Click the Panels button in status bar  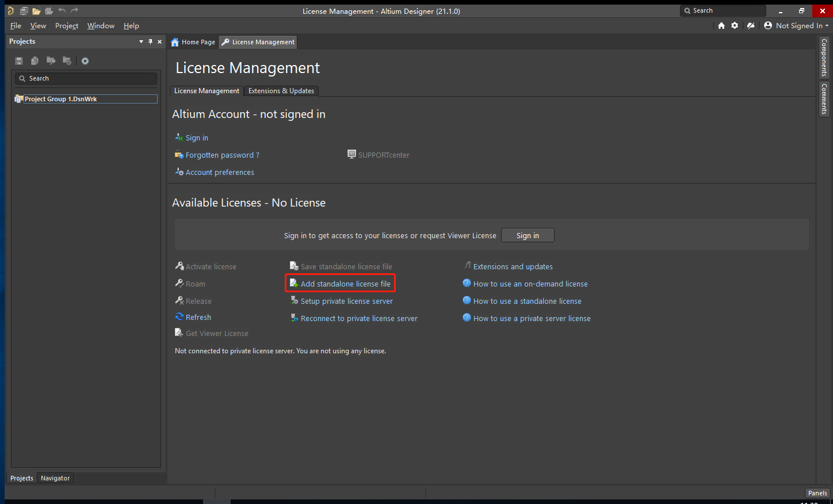pyautogui.click(x=817, y=493)
